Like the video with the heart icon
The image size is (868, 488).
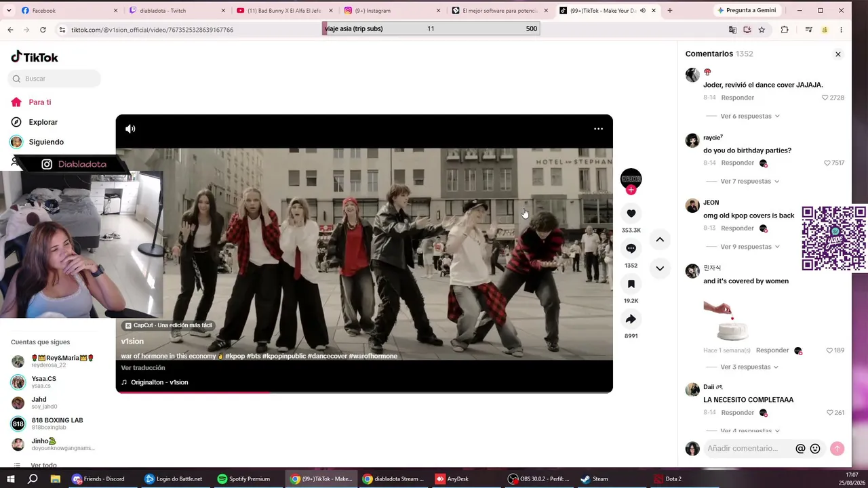[631, 213]
